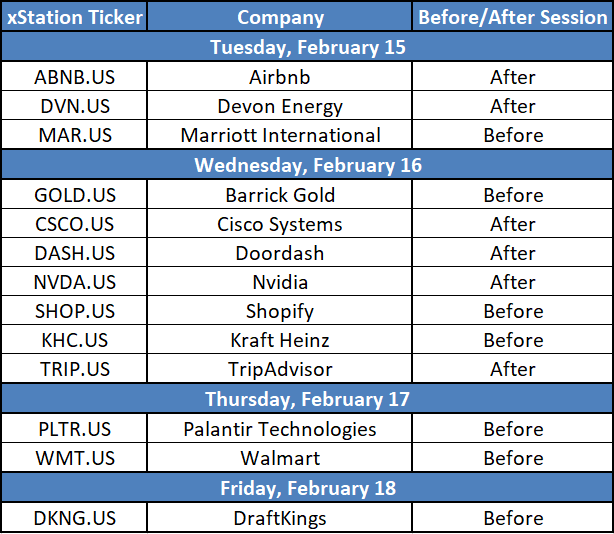Select the Thursday, February 17 header row
Screen dimensions: 614x534
click(x=307, y=399)
